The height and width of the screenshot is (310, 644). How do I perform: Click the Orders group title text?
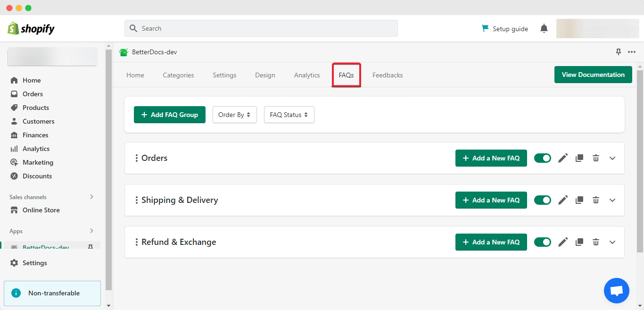coord(155,158)
